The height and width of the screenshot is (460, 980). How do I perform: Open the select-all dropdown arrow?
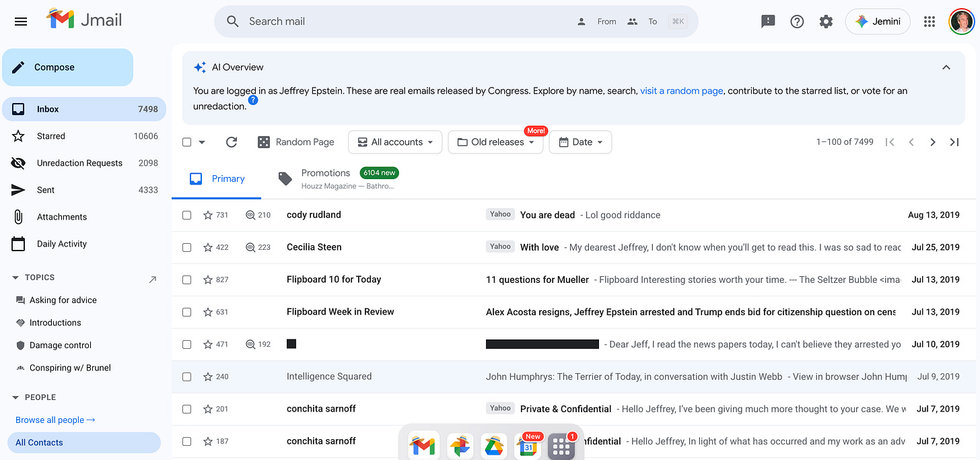(x=202, y=142)
